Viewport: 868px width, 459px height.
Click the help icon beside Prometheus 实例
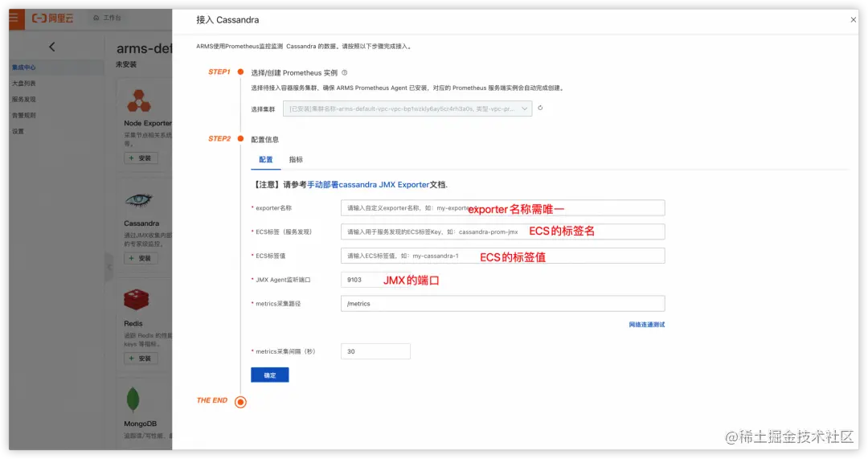point(344,72)
